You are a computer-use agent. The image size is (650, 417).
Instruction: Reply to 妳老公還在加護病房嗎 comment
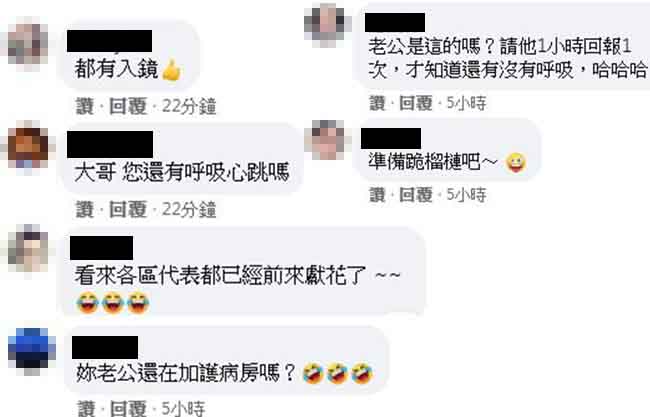click(x=129, y=409)
